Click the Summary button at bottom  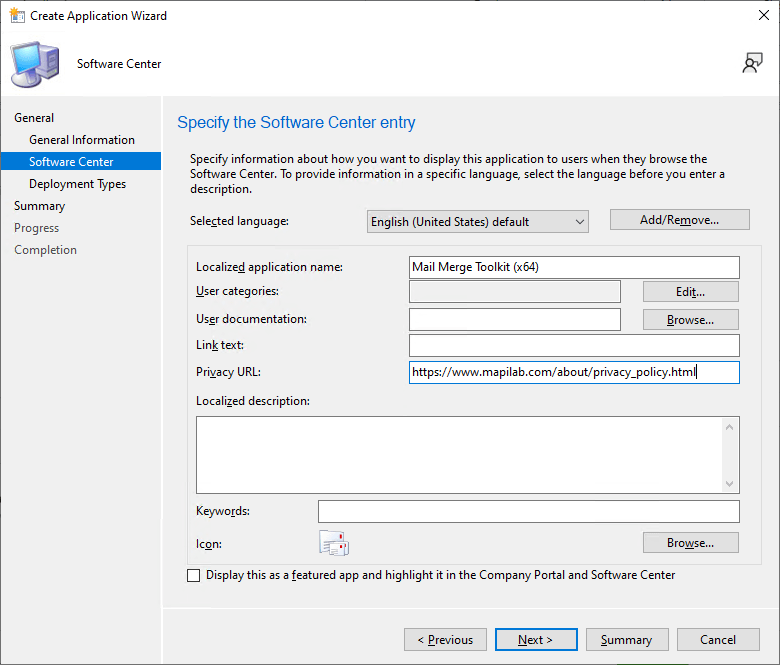click(x=627, y=640)
